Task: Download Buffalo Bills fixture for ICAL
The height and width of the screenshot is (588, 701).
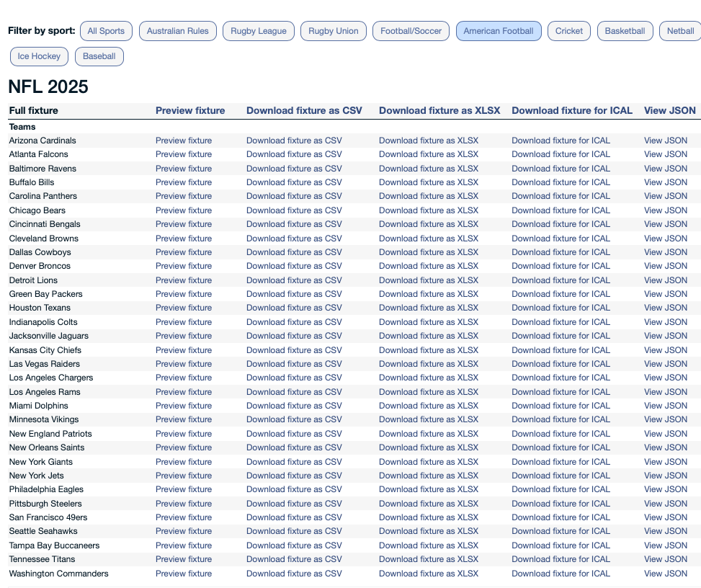Action: [x=561, y=182]
